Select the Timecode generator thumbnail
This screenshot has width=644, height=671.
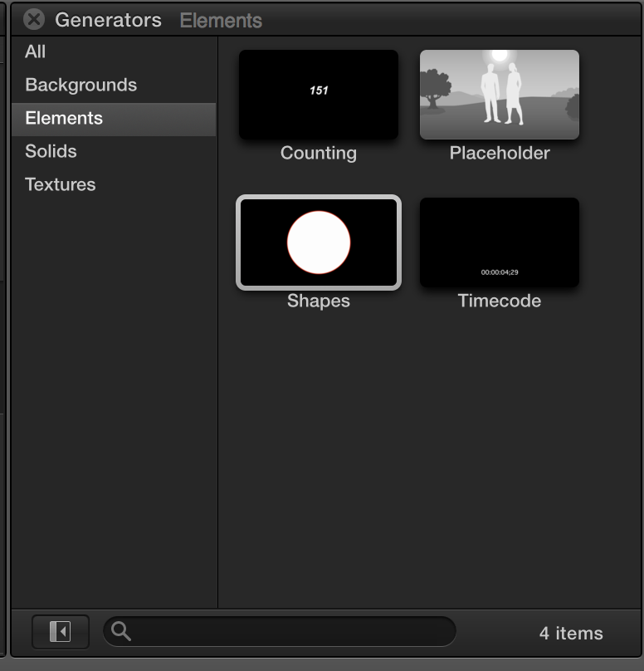click(x=500, y=242)
